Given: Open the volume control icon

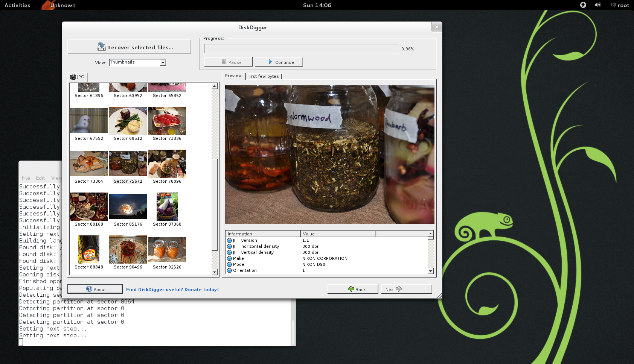Looking at the screenshot, I should [598, 5].
